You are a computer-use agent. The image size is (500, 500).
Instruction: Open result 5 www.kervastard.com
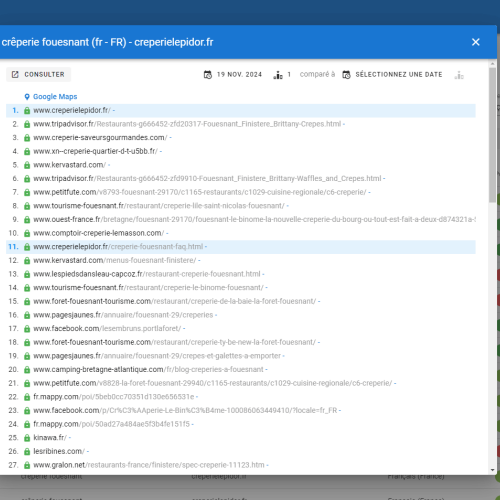click(69, 165)
